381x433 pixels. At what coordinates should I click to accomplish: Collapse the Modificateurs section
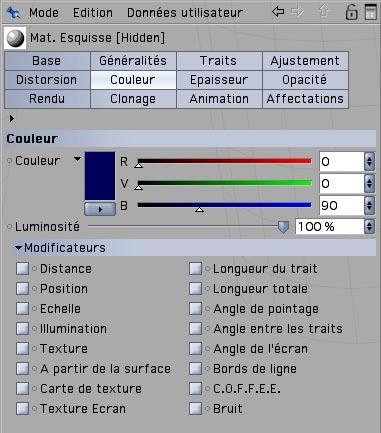[x=18, y=248]
